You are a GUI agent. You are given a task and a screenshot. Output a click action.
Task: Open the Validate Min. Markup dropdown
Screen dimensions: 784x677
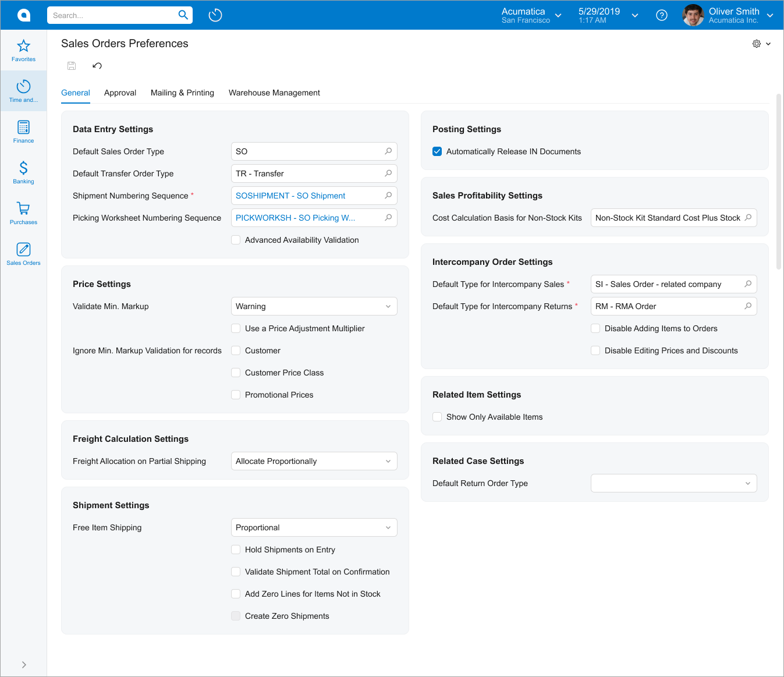314,306
